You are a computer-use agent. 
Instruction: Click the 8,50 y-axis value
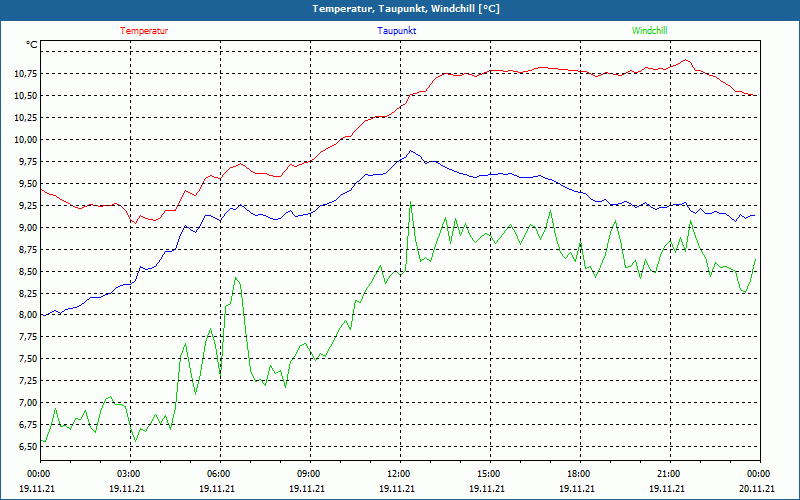pos(28,271)
